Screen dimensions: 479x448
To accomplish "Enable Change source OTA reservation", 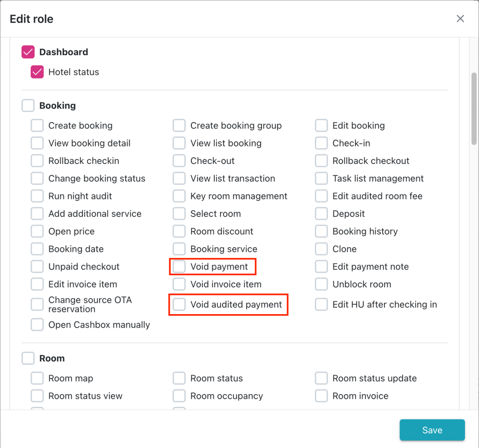I will 37,305.
